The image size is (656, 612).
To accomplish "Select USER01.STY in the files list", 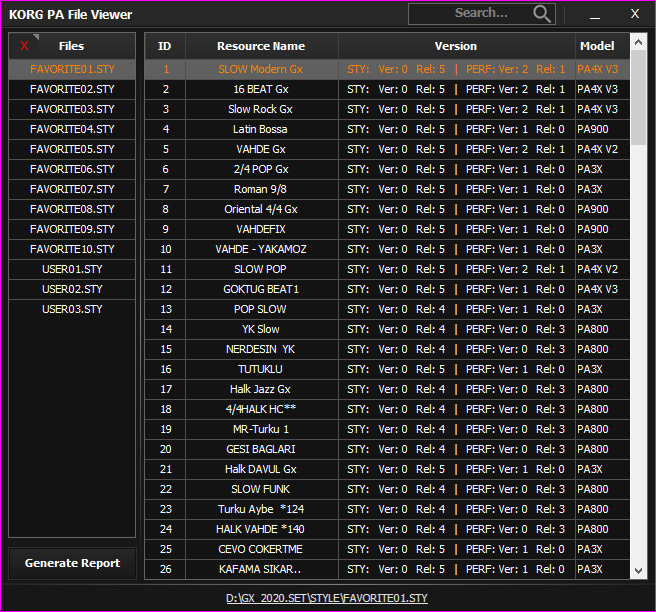I will coord(72,269).
